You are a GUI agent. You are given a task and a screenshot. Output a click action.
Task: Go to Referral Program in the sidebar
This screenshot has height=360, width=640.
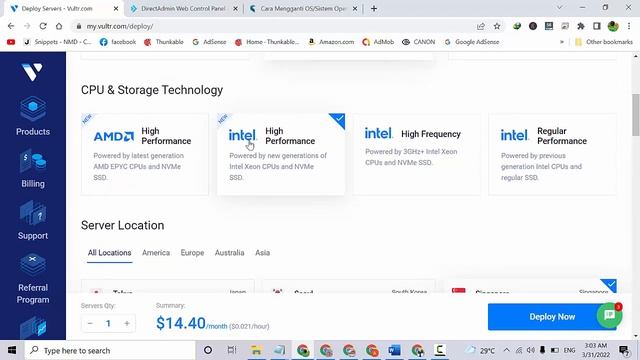tap(33, 279)
